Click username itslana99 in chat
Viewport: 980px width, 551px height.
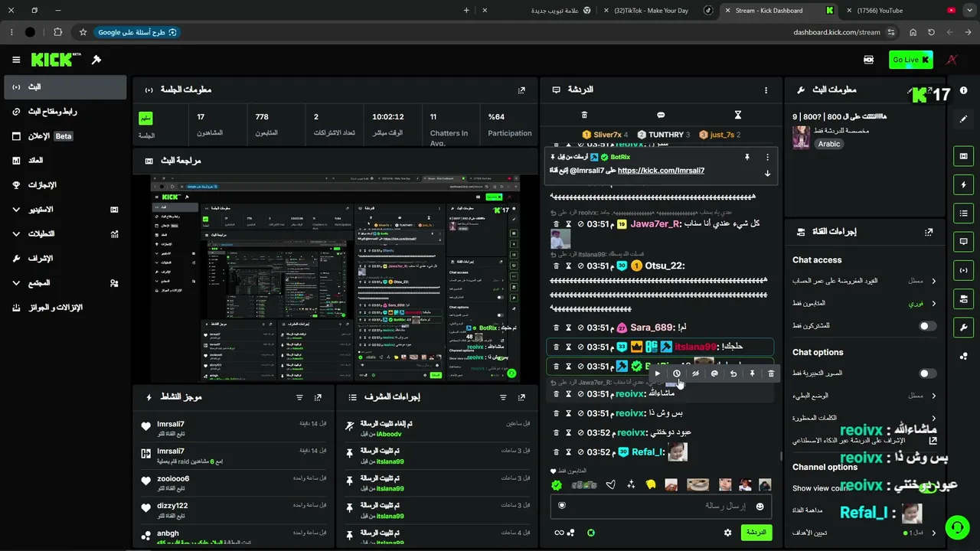point(696,347)
